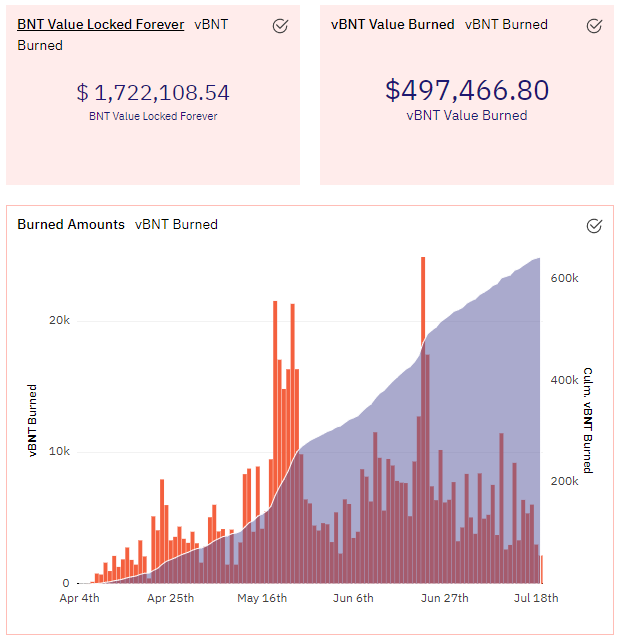The image size is (625, 644).
Task: Click the 'vBNT Burned' left axis title
Action: (x=32, y=421)
